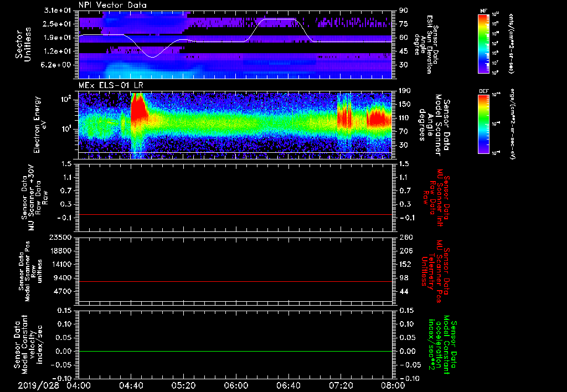This screenshot has width=567, height=392.
Task: Click the DEF color bar units label
Action: click(x=512, y=124)
